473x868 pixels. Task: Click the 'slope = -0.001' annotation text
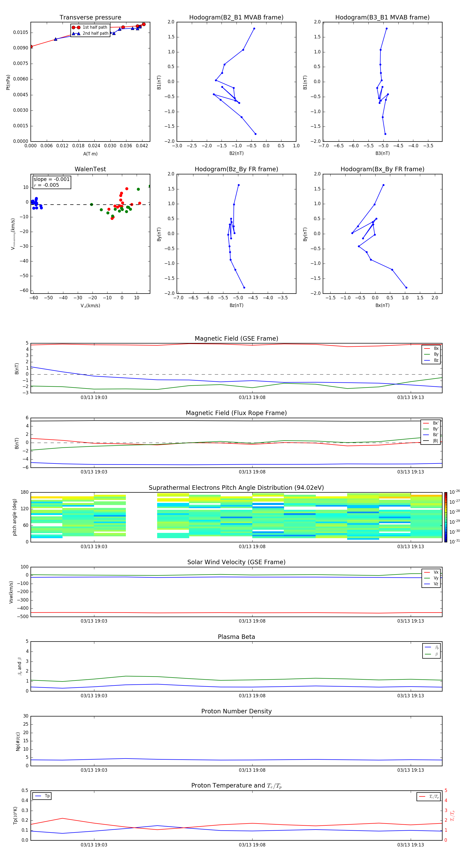coord(52,179)
